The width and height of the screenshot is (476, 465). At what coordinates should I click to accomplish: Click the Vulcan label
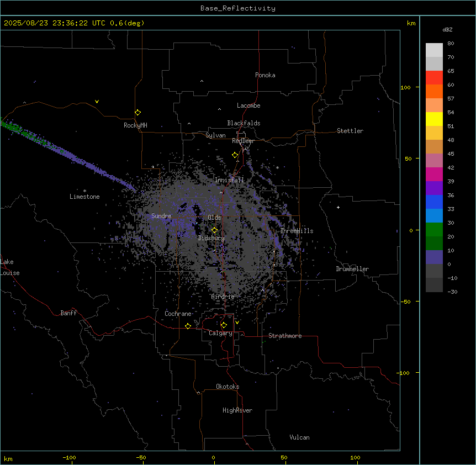(x=300, y=437)
